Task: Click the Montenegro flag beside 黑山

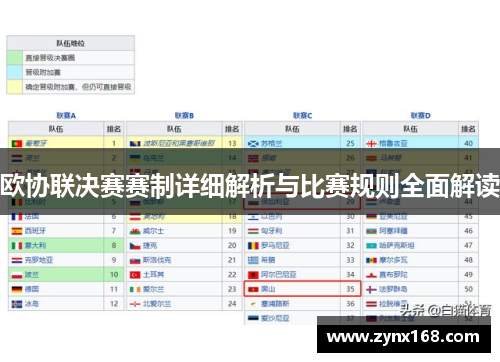Action: [253, 289]
